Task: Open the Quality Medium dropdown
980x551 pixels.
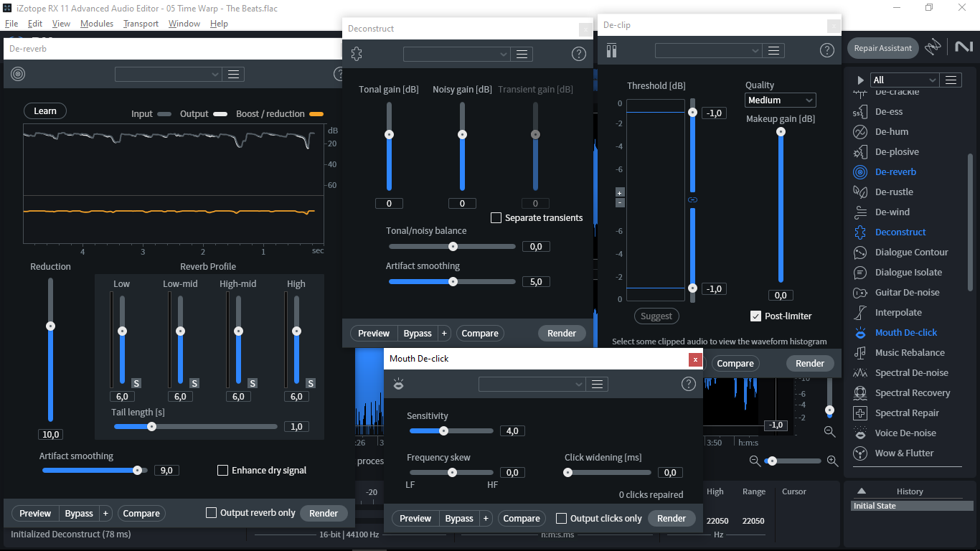Action: (781, 100)
